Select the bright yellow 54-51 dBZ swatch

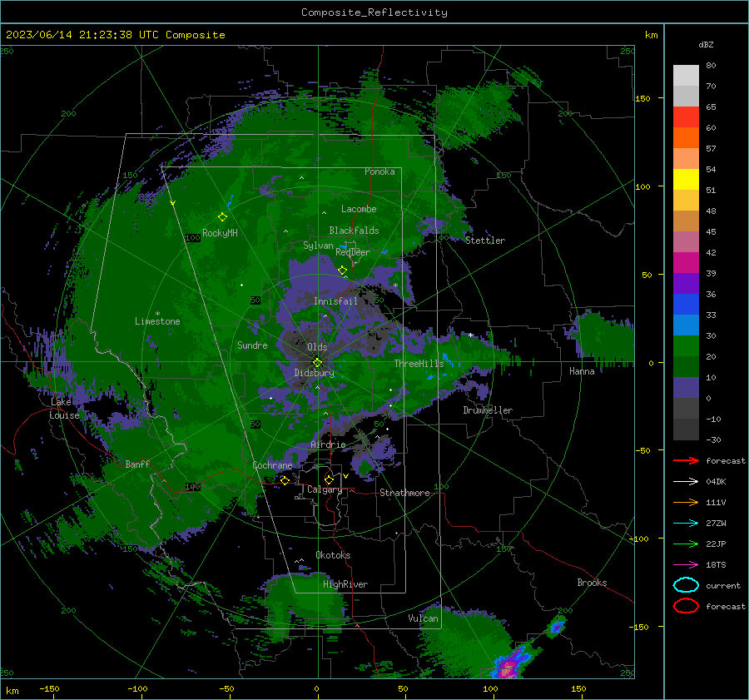tap(686, 179)
